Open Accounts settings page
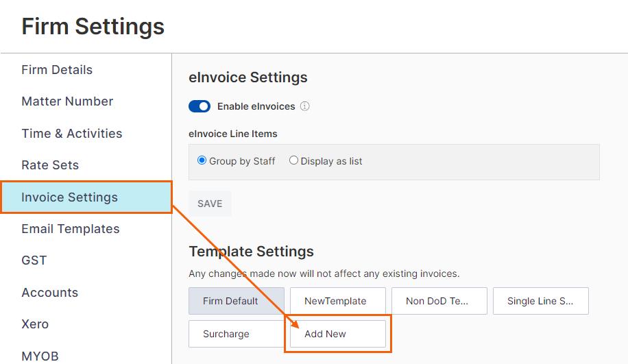The image size is (628, 364). click(x=49, y=292)
